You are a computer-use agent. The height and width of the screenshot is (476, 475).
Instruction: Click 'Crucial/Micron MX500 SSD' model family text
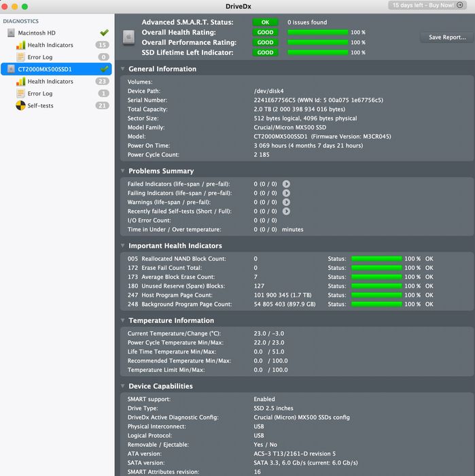tap(290, 127)
